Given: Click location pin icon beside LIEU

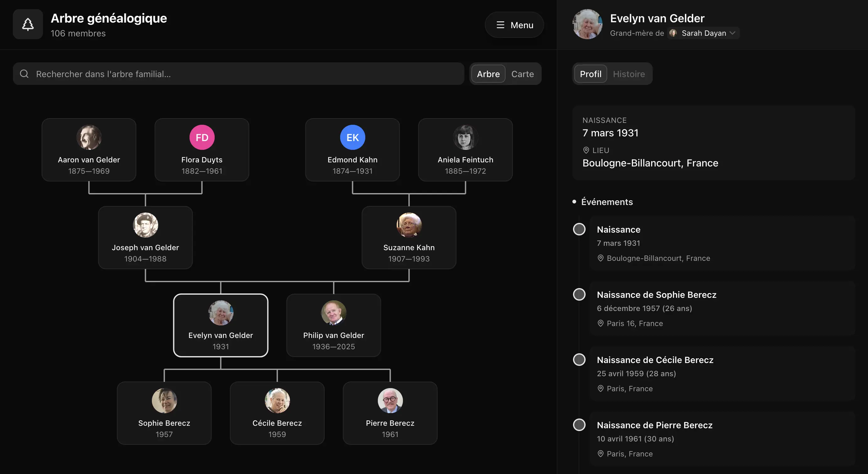Looking at the screenshot, I should coord(586,150).
